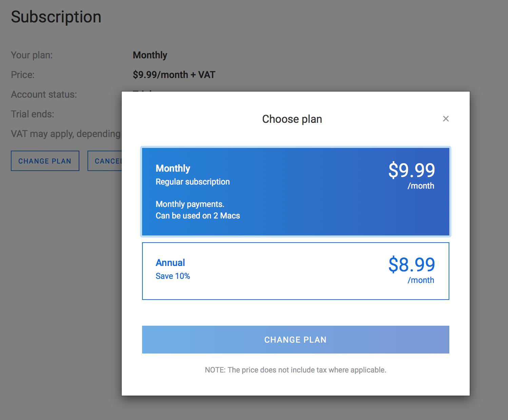Click CHANGE PLAN button behind the dialog
Viewport: 508px width, 420px height.
click(45, 161)
